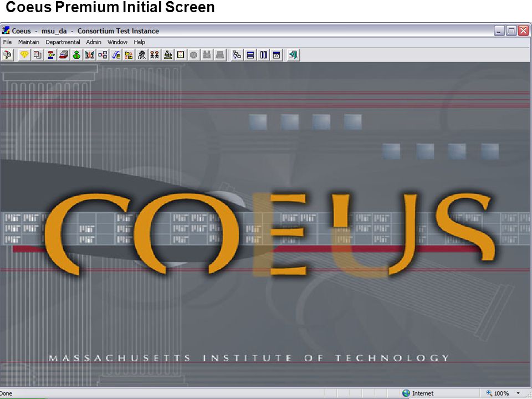Click the Coeus application icon in title bar
The height and width of the screenshot is (399, 532).
[x=6, y=30]
